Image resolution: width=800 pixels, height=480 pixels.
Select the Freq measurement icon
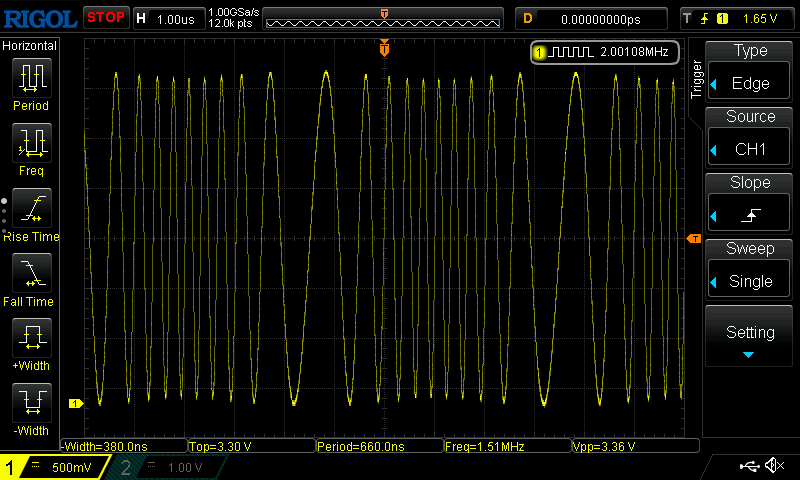[32, 142]
